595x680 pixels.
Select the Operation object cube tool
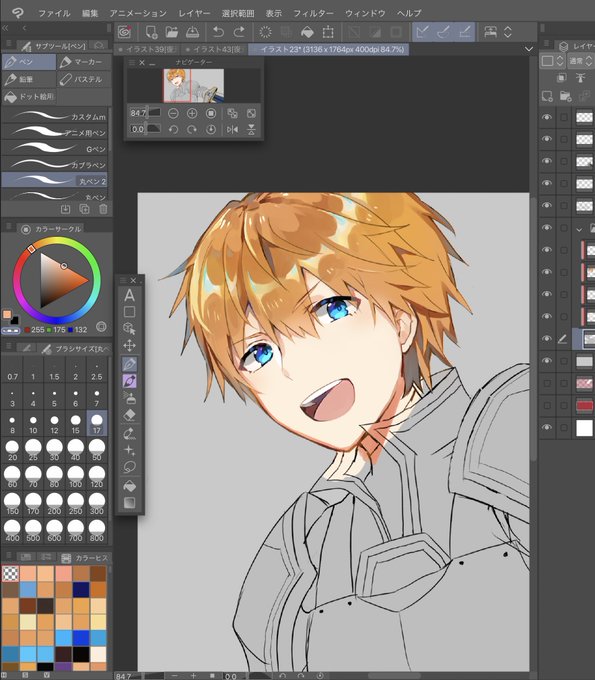[x=129, y=328]
